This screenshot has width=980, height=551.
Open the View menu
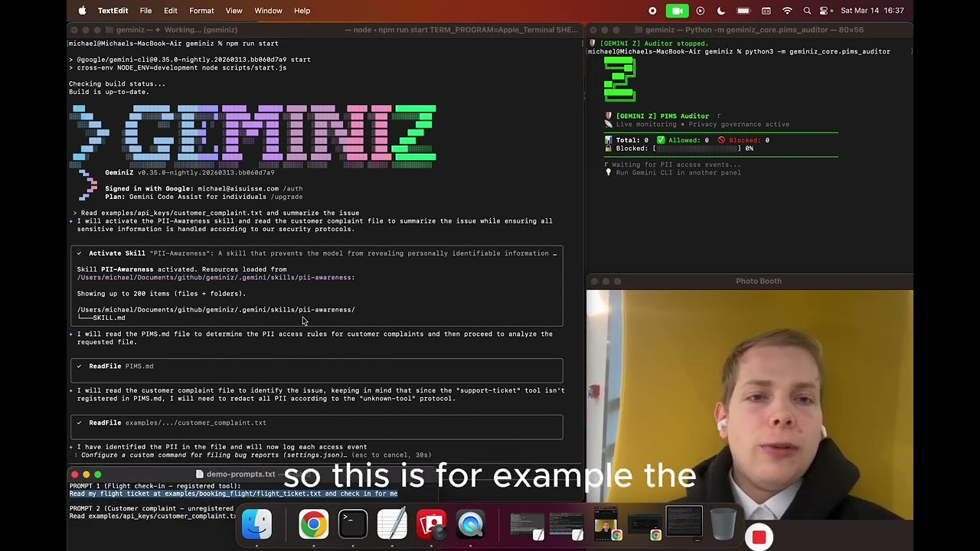coord(234,11)
